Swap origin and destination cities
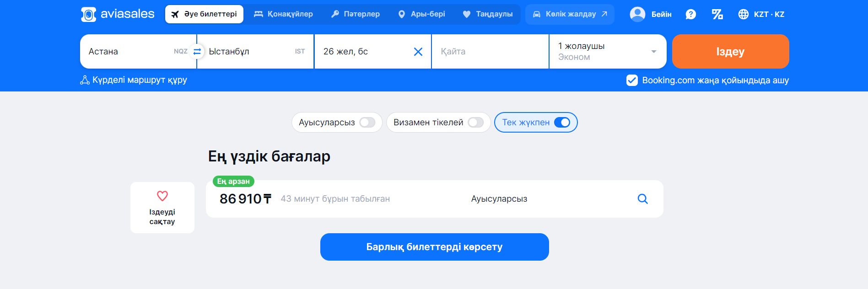Viewport: 868px width, 289px height. coord(197,51)
